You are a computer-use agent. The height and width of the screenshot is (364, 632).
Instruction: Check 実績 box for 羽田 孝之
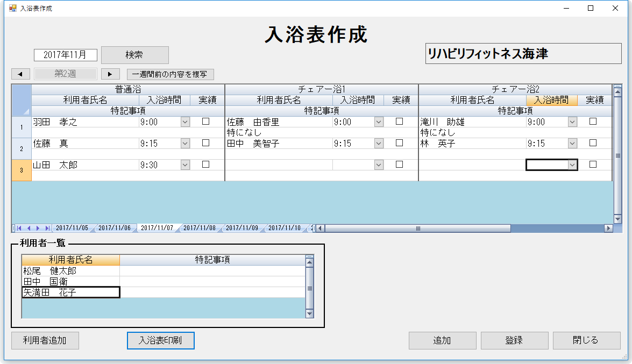205,122
